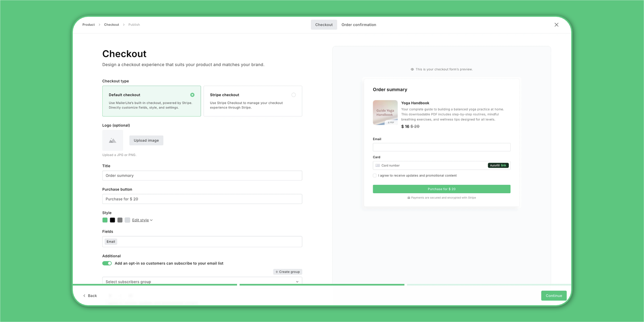The width and height of the screenshot is (644, 322).
Task: Click the Yoga Handbook product thumbnail
Action: point(385,113)
